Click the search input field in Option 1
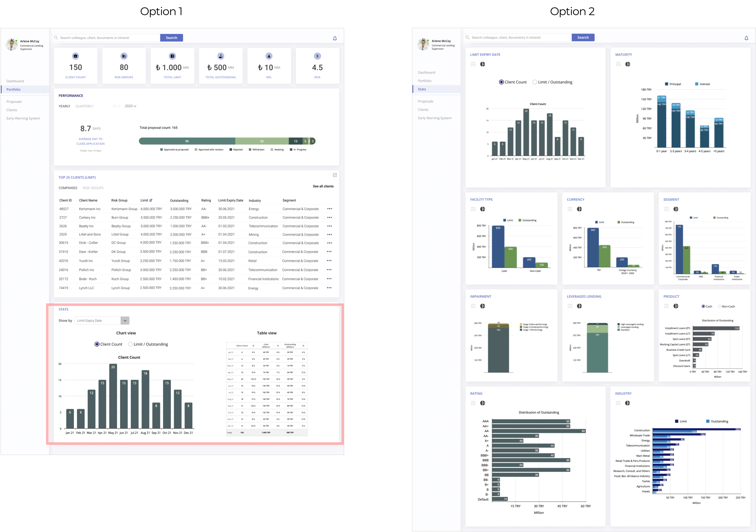 (106, 38)
